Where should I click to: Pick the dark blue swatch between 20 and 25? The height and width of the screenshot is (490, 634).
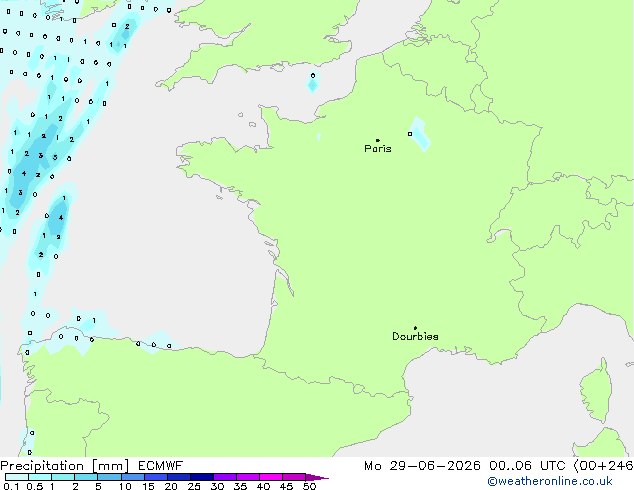click(x=178, y=477)
